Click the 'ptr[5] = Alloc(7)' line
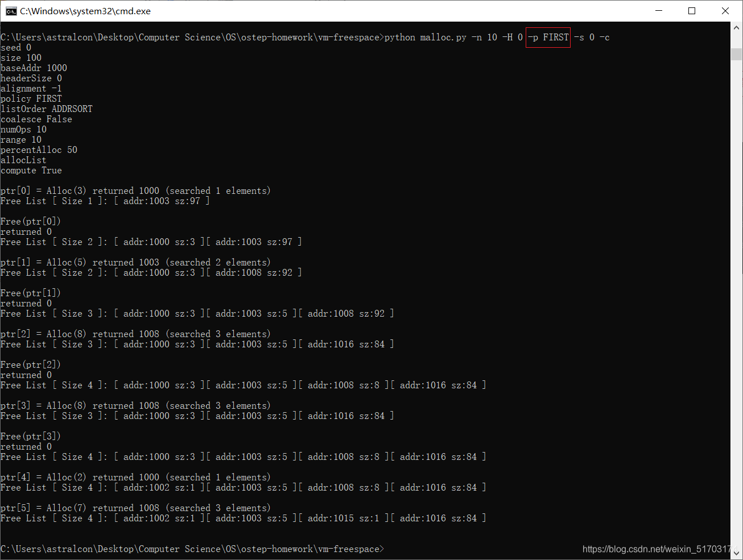 click(136, 508)
